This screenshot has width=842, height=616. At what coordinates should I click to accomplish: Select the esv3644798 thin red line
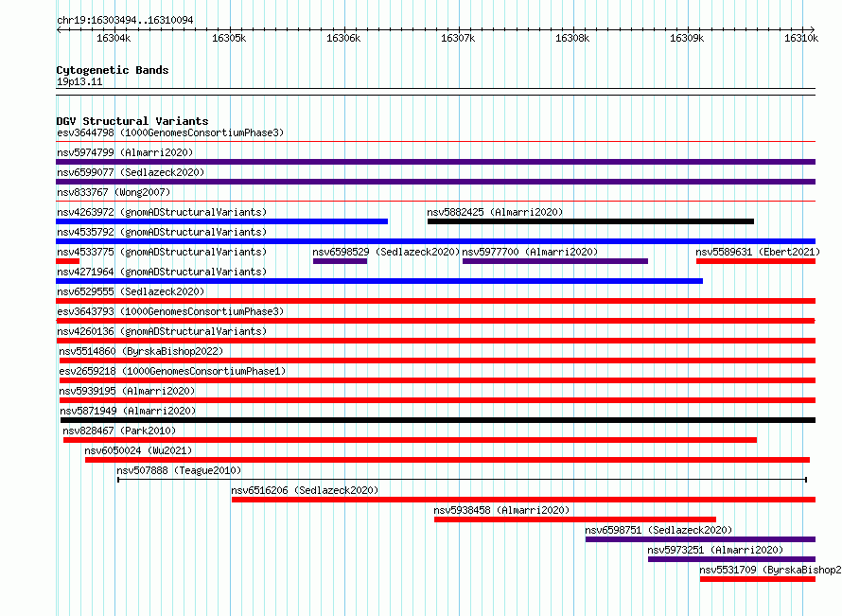tap(435, 142)
